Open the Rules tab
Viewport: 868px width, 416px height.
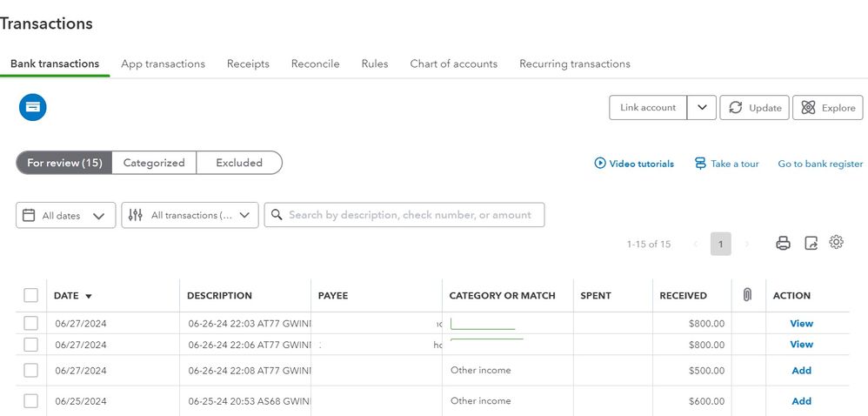click(x=375, y=64)
